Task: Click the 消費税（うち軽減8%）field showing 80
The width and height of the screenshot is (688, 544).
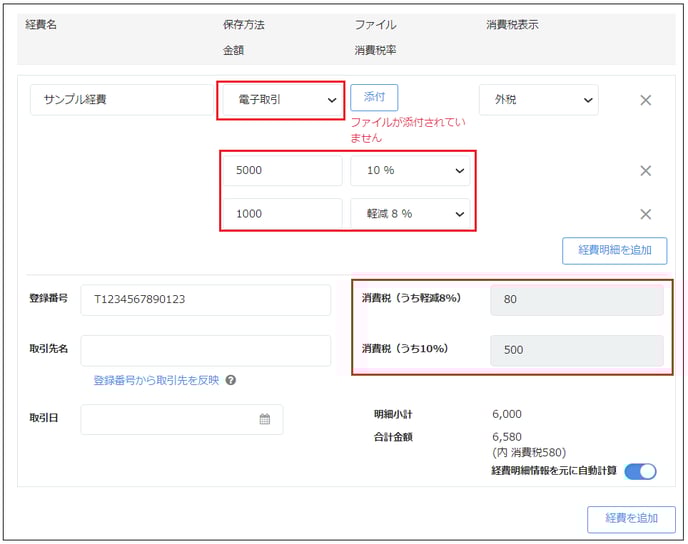Action: click(577, 300)
